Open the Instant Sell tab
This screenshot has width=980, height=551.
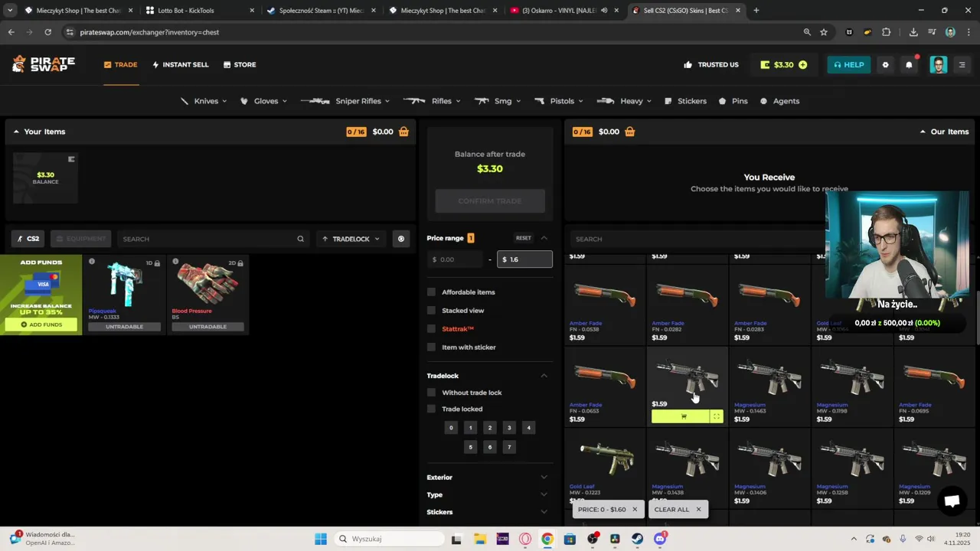tap(181, 64)
